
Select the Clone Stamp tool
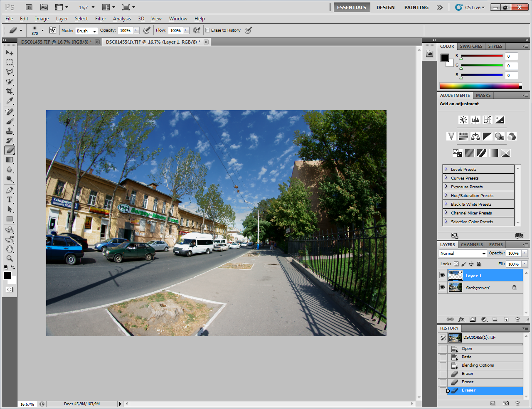10,131
